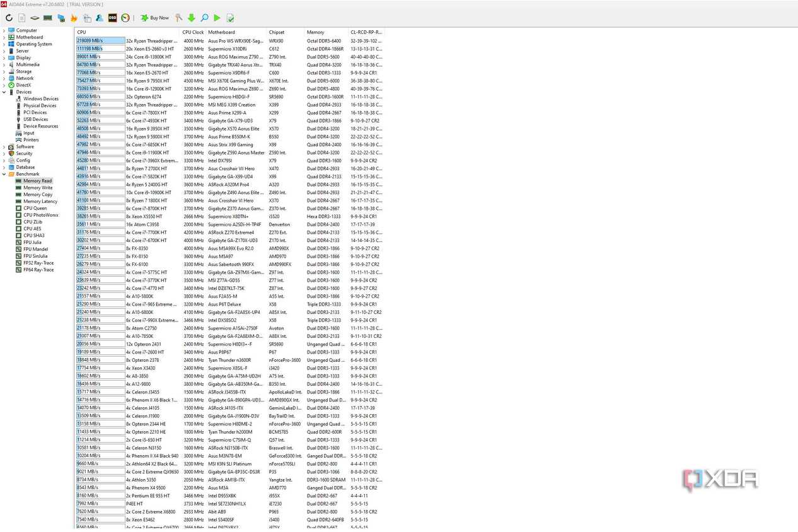798x532 pixels.
Task: Select Config in the sidebar tree
Action: (x=23, y=160)
